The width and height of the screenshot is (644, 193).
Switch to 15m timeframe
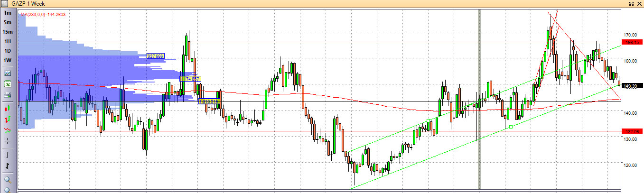click(x=8, y=32)
